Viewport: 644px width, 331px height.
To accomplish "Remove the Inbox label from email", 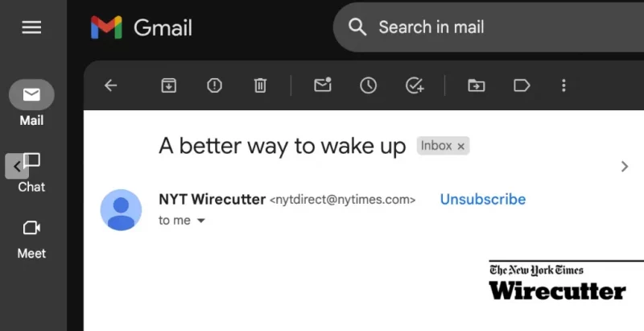I will pyautogui.click(x=461, y=147).
